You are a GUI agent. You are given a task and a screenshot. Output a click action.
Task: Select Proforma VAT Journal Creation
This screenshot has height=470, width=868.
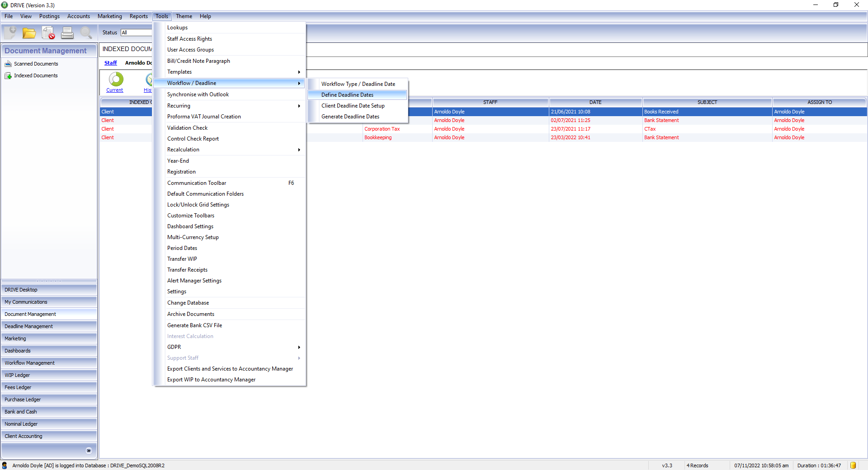[x=229, y=117]
